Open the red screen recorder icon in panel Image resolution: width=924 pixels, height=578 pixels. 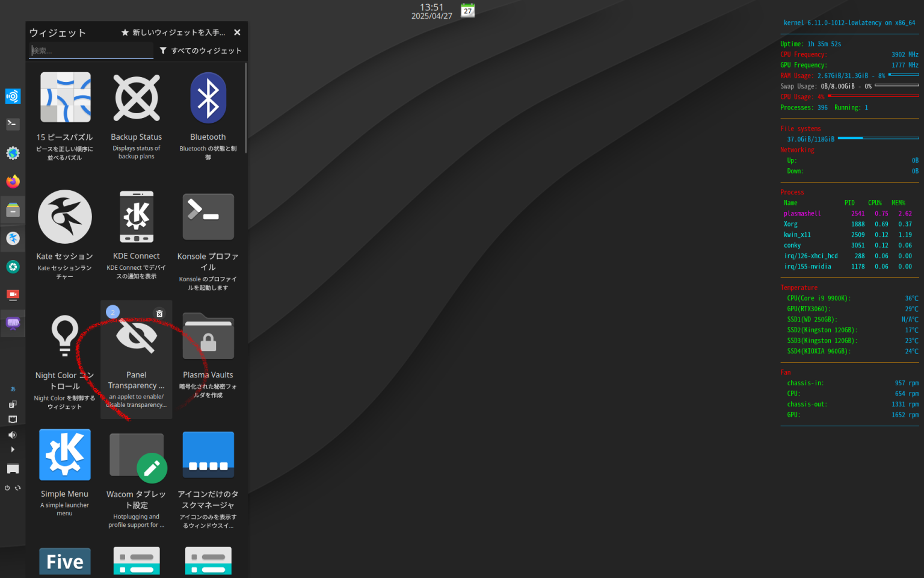(13, 295)
